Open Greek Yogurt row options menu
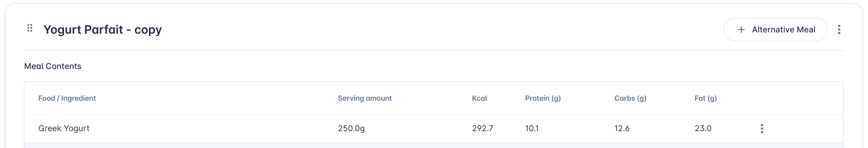 (x=761, y=129)
